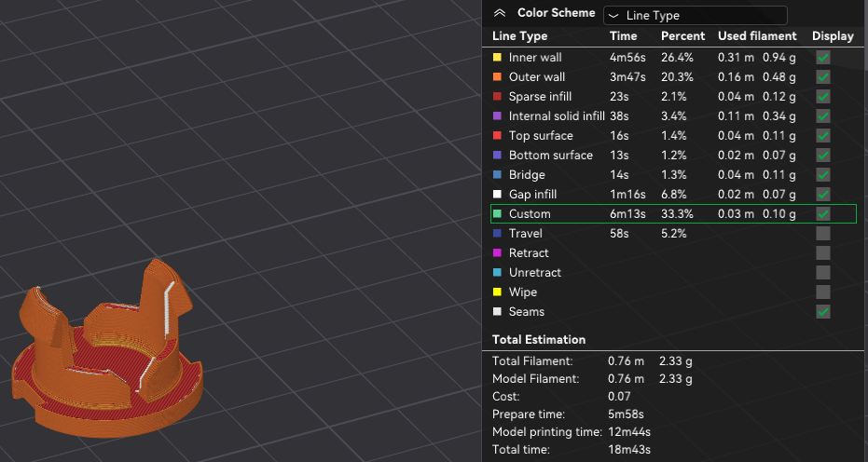This screenshot has width=868, height=462.
Task: Show Retract points via checkbox
Action: click(x=823, y=252)
